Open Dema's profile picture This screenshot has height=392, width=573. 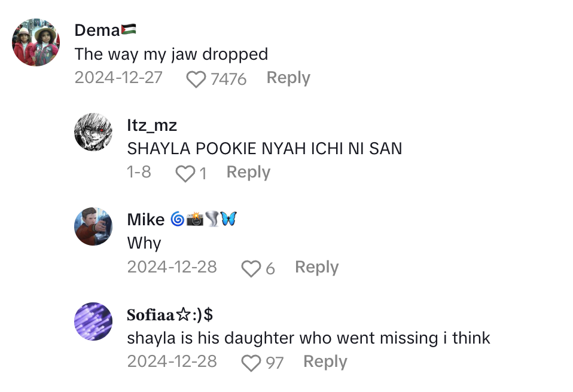coord(36,42)
